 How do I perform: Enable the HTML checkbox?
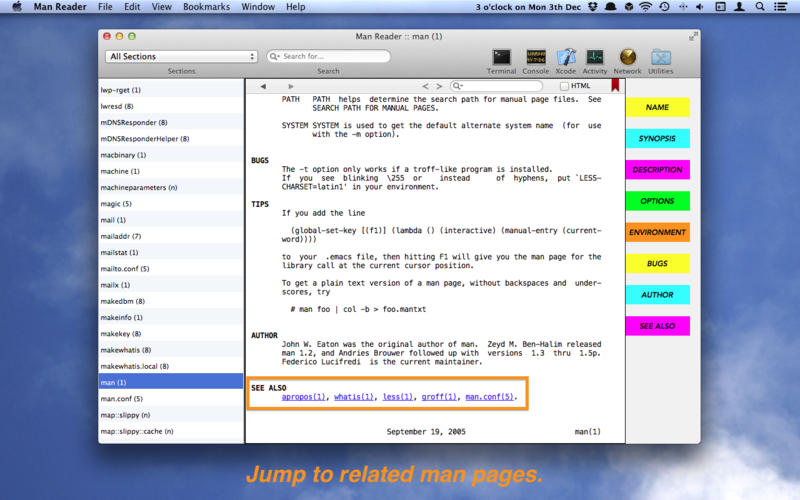[564, 87]
